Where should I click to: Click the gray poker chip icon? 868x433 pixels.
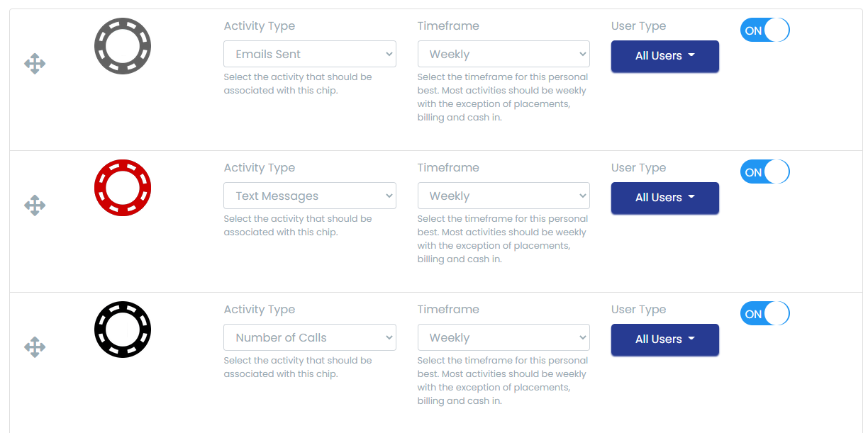[123, 46]
